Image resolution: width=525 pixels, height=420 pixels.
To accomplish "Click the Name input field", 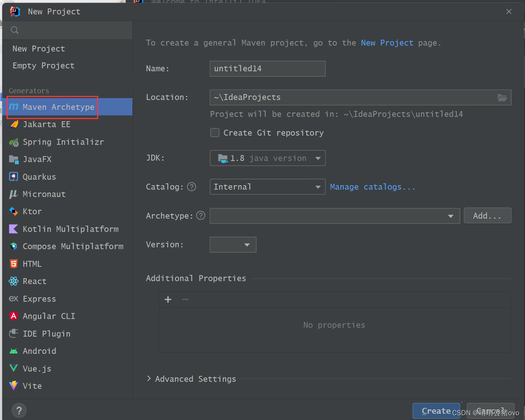I will pyautogui.click(x=268, y=69).
